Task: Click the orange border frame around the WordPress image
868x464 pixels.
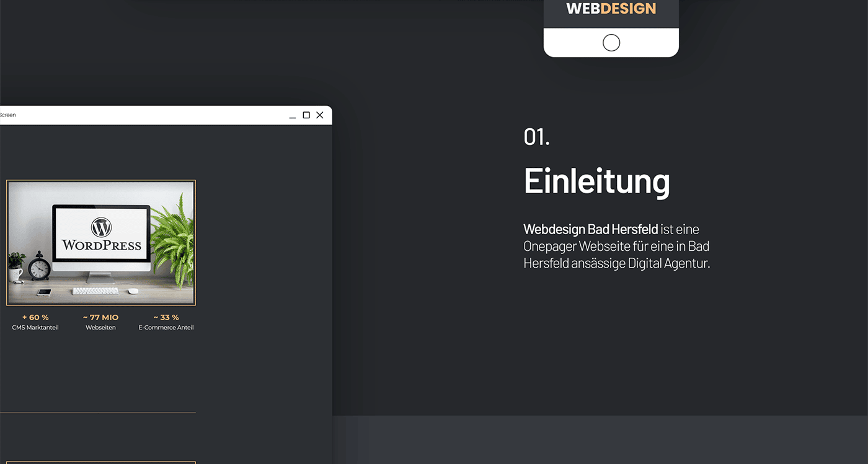Action: click(101, 182)
